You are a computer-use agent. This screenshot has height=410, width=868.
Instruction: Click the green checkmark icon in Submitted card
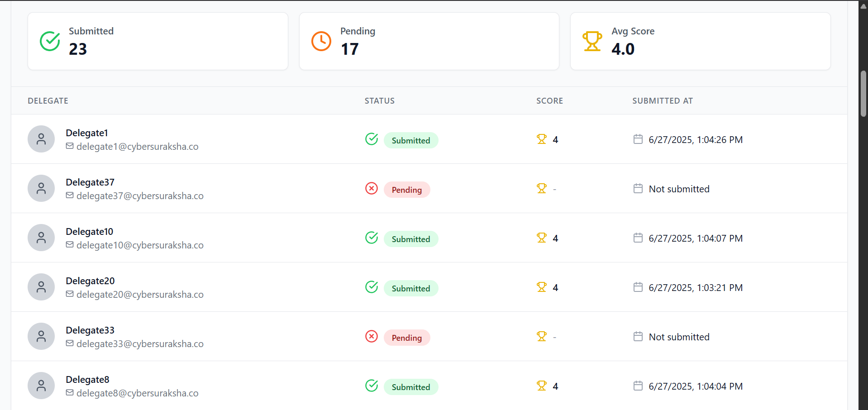pyautogui.click(x=50, y=41)
